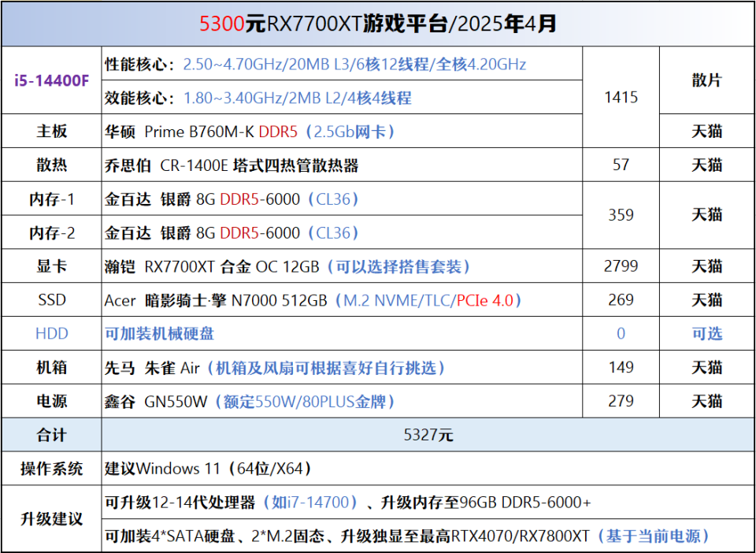Click the 金百达 银爵 entry in 内存-1 row
756x553 pixels.
pos(232,199)
